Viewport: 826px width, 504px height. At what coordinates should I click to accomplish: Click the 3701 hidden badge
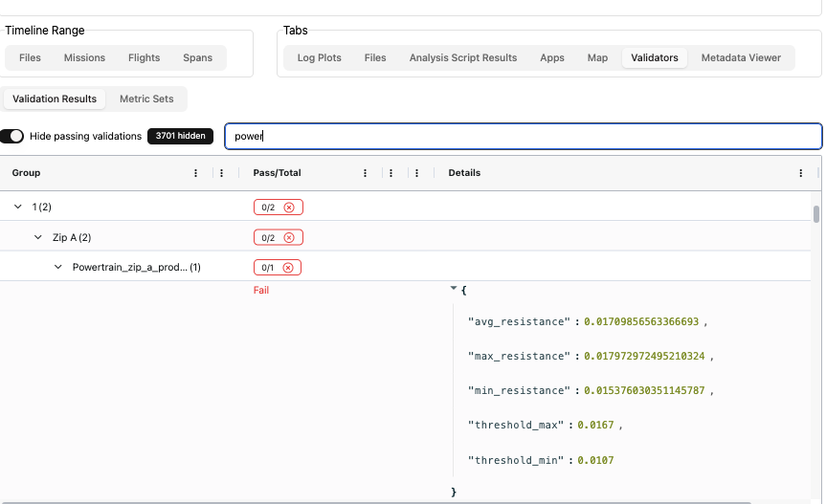180,136
